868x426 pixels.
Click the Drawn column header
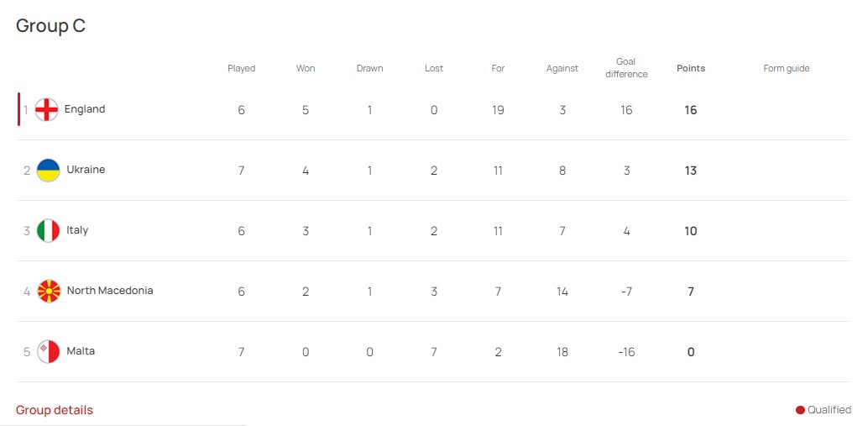[x=370, y=69]
